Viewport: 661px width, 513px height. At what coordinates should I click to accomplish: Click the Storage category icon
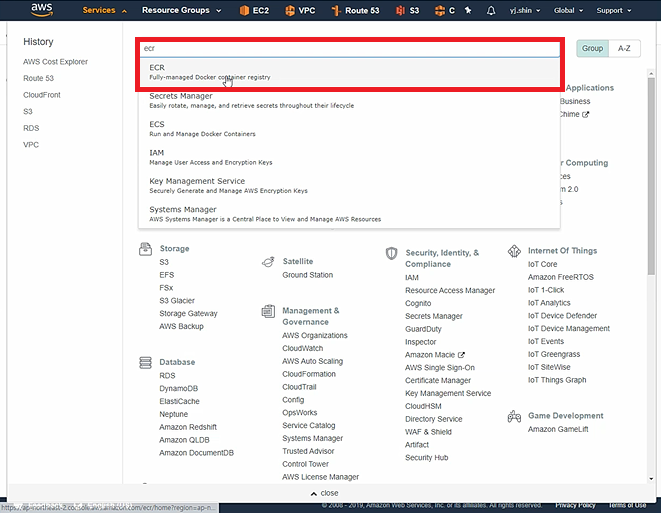click(x=145, y=249)
